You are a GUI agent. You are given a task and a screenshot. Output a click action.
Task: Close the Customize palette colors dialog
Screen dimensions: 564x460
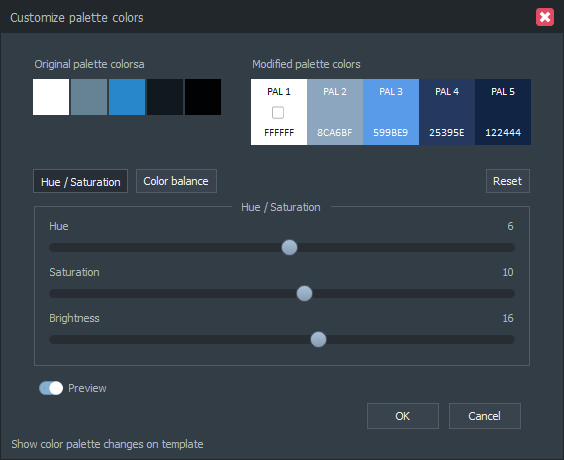[545, 17]
